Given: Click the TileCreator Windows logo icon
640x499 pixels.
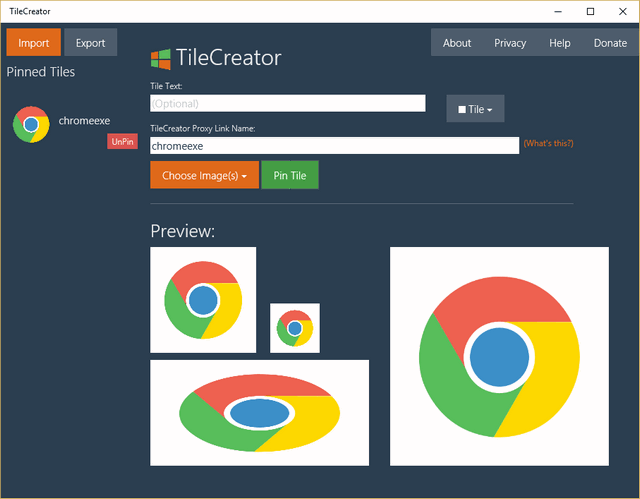Looking at the screenshot, I should (160, 59).
